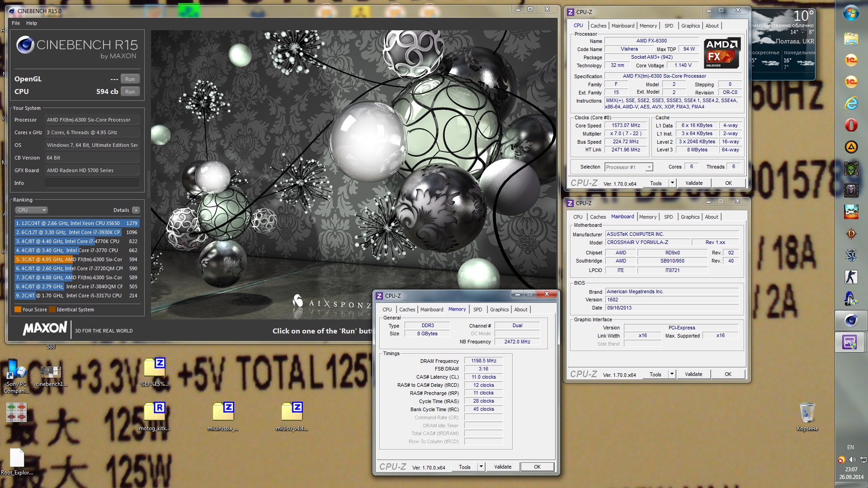
Task: Click the Core Speed value 1573.07 MHz
Action: pyautogui.click(x=626, y=126)
